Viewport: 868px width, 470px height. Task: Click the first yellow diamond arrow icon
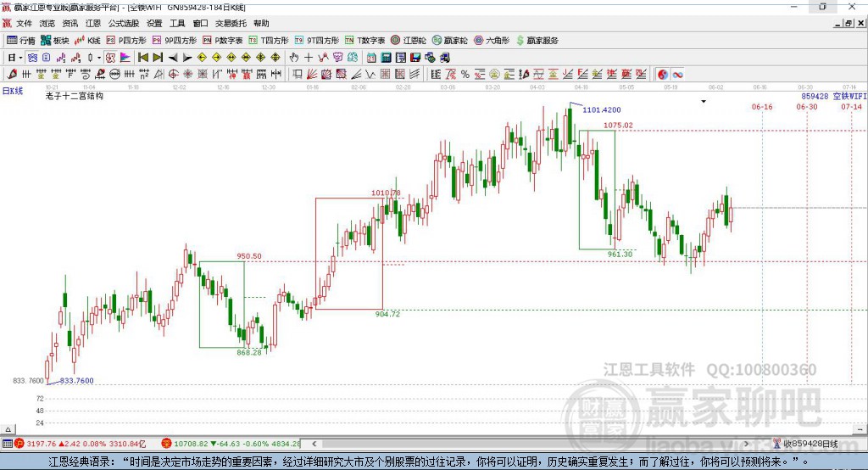coord(202,58)
